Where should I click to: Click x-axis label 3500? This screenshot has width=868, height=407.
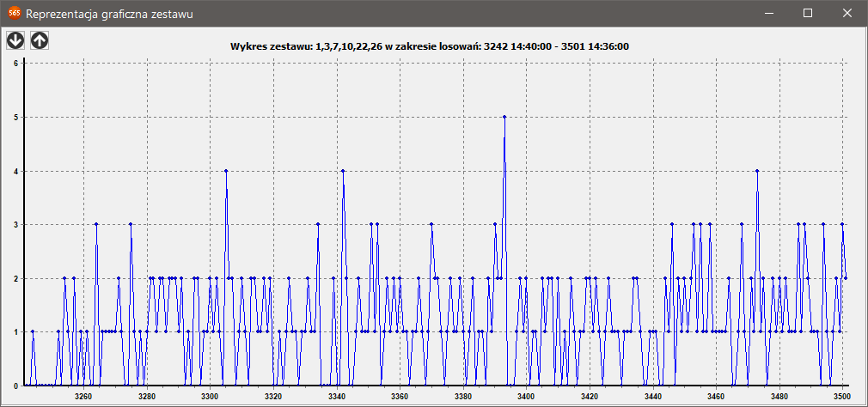click(x=842, y=396)
